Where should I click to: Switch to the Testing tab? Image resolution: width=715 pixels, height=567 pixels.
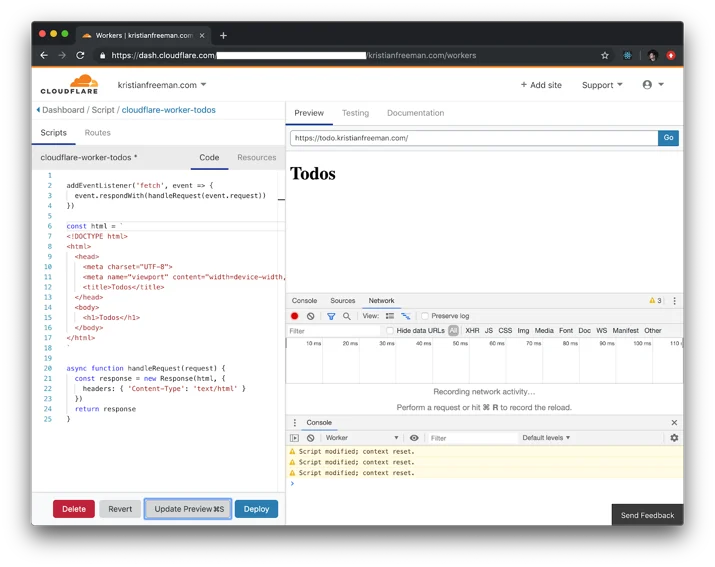click(x=355, y=113)
